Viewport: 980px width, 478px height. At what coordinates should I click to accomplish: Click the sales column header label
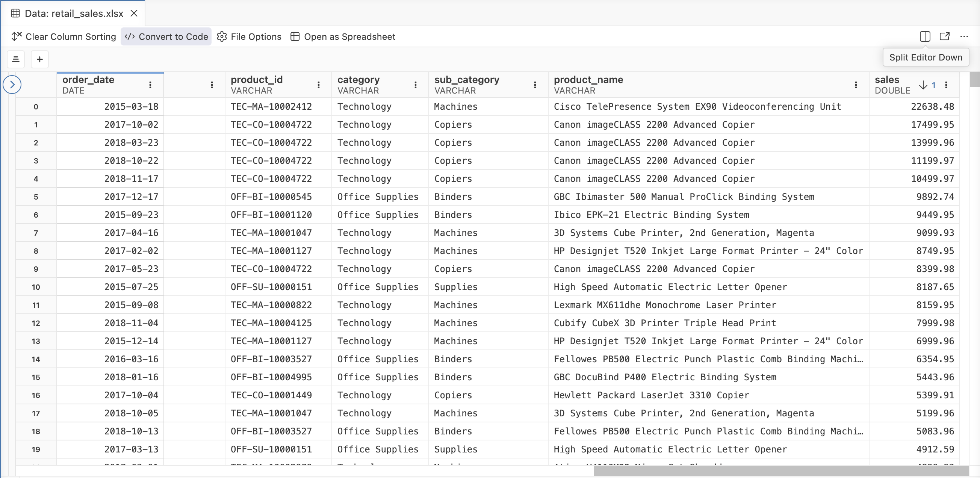click(887, 80)
